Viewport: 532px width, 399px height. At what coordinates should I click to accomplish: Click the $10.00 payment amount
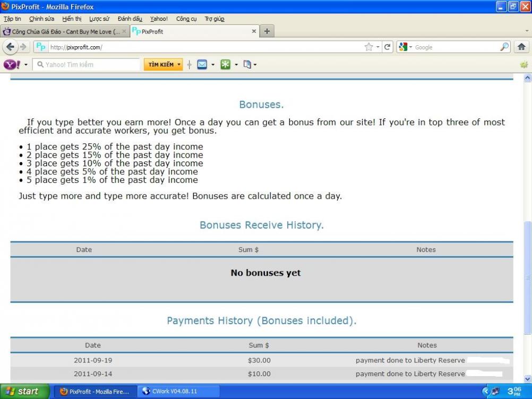click(259, 374)
